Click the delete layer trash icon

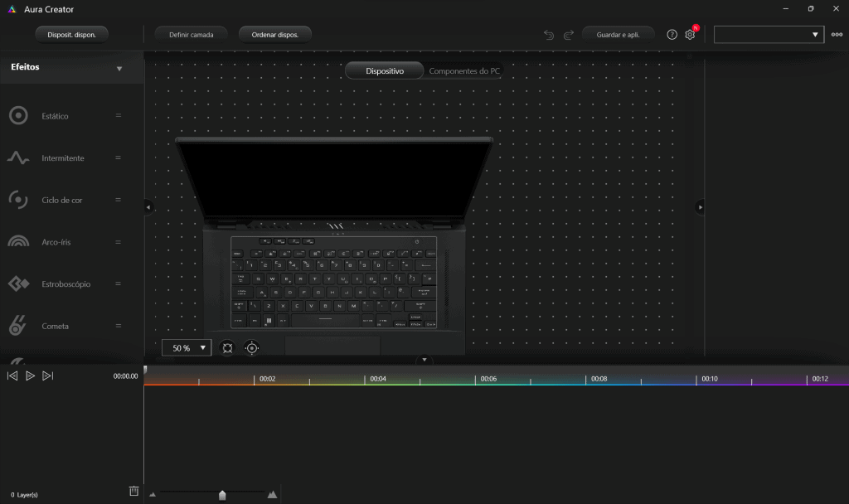pyautogui.click(x=133, y=491)
